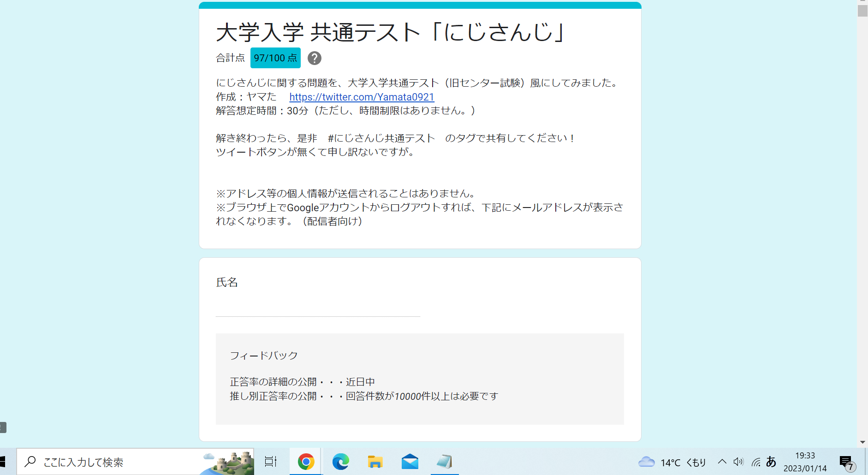Image resolution: width=868 pixels, height=475 pixels.
Task: Open the Mail app on taskbar
Action: pyautogui.click(x=410, y=462)
